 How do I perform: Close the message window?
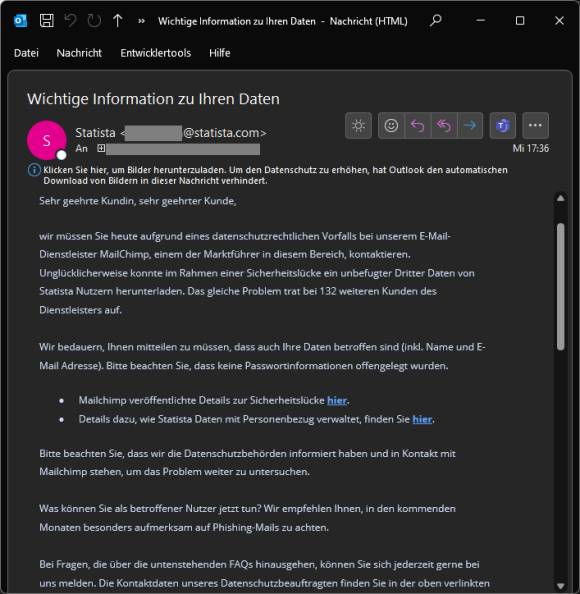(559, 20)
